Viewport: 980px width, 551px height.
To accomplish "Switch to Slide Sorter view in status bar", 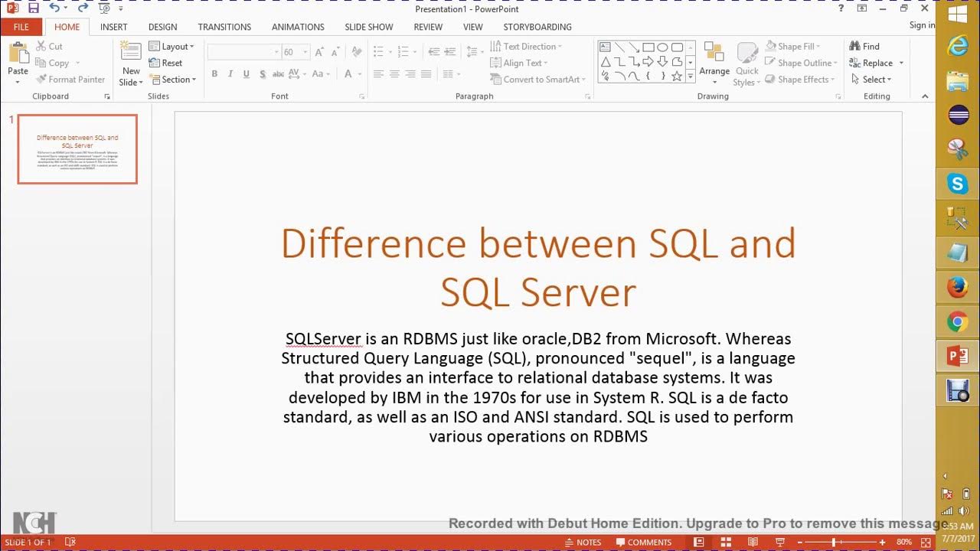I will 726,543.
